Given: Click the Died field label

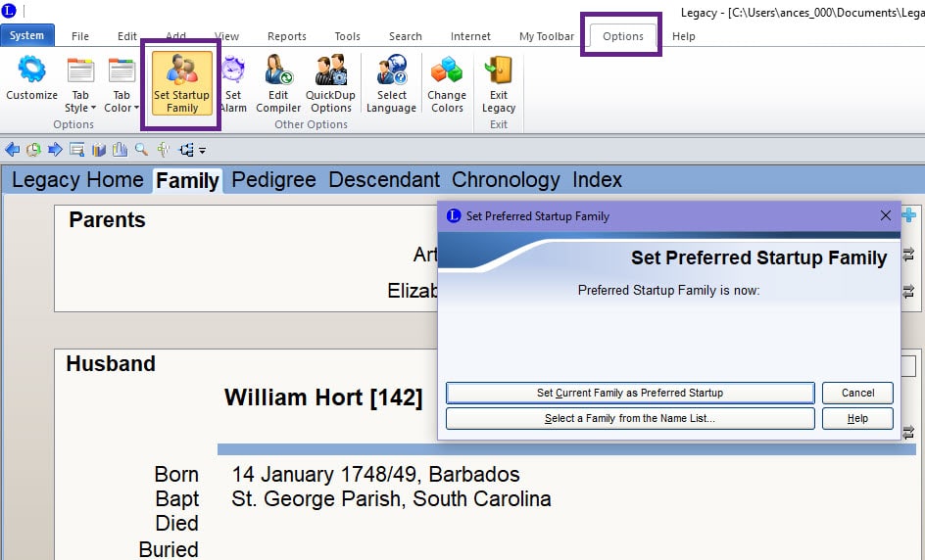Looking at the screenshot, I should (176, 524).
